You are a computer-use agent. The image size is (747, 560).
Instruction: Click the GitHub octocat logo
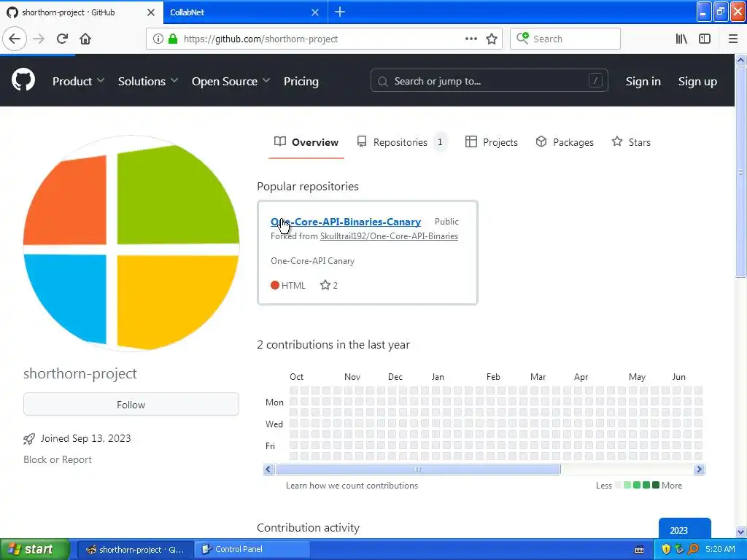pyautogui.click(x=23, y=79)
